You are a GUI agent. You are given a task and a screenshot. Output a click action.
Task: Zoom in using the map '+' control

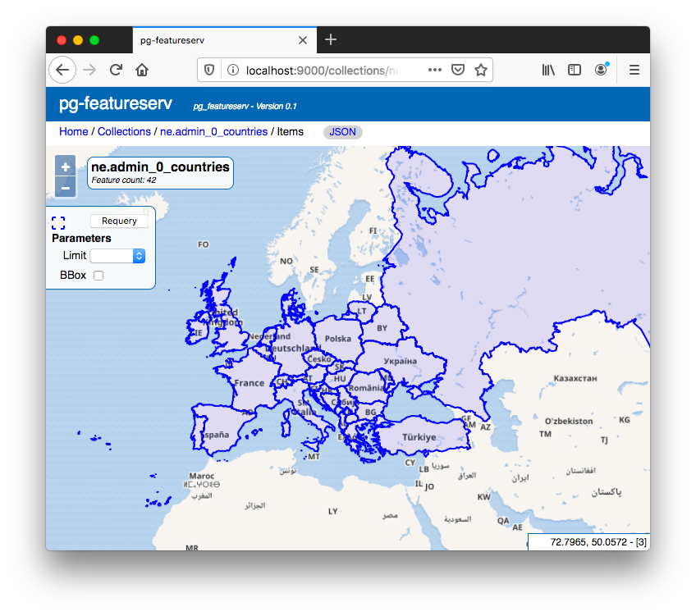(x=65, y=167)
